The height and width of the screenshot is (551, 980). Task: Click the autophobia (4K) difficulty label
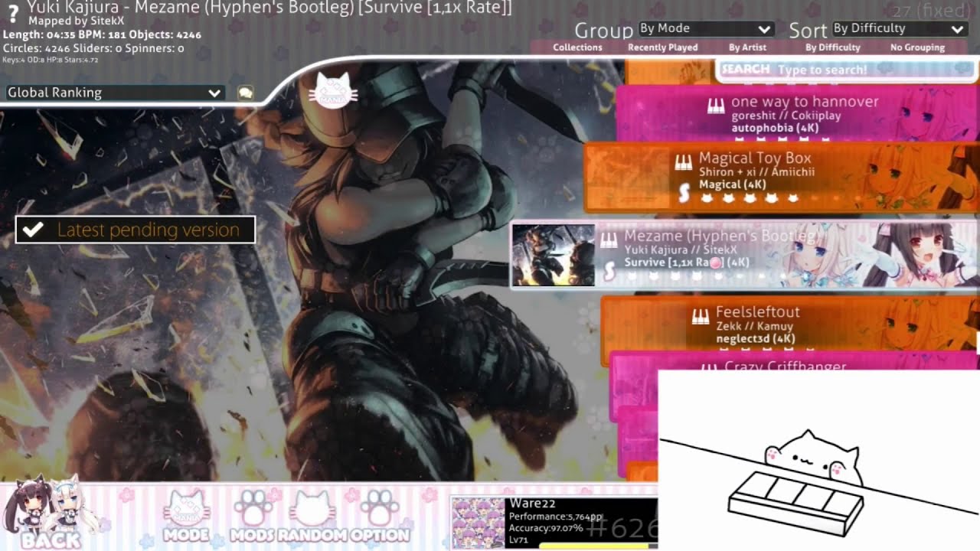coord(775,129)
